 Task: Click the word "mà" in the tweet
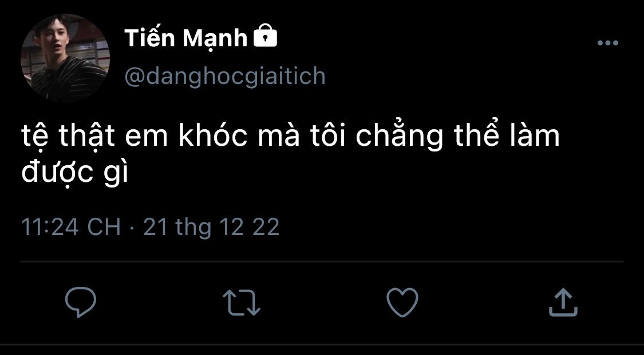click(280, 138)
